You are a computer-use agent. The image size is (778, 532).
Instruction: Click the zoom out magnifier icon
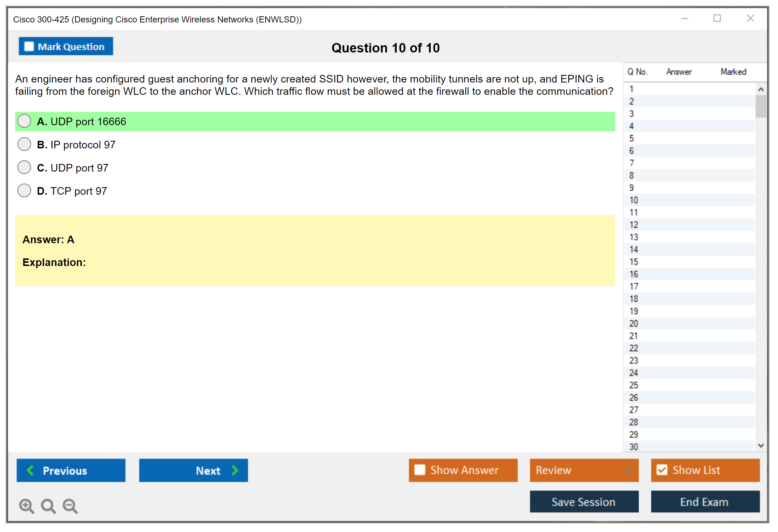[x=70, y=506]
